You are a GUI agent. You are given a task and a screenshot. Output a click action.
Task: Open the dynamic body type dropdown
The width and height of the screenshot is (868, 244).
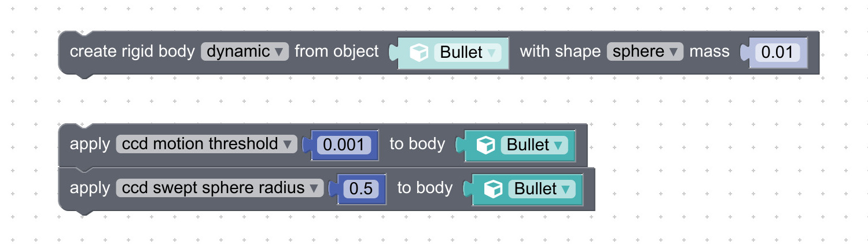tap(245, 51)
